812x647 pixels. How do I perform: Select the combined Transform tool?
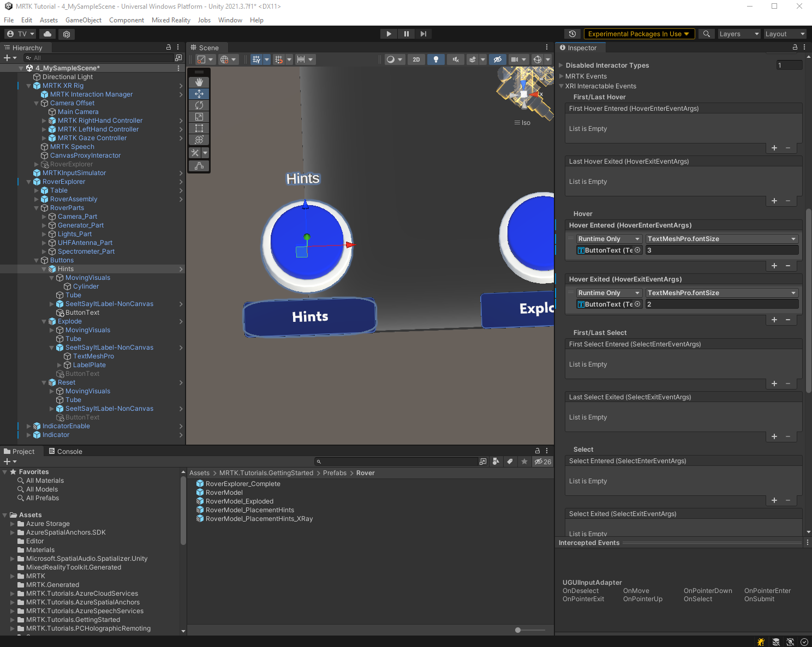[199, 140]
